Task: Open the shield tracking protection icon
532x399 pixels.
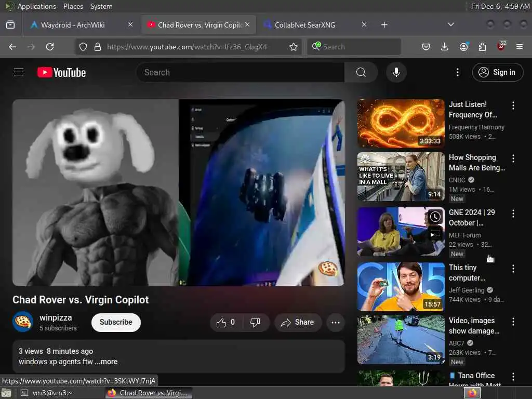Action: [x=83, y=47]
